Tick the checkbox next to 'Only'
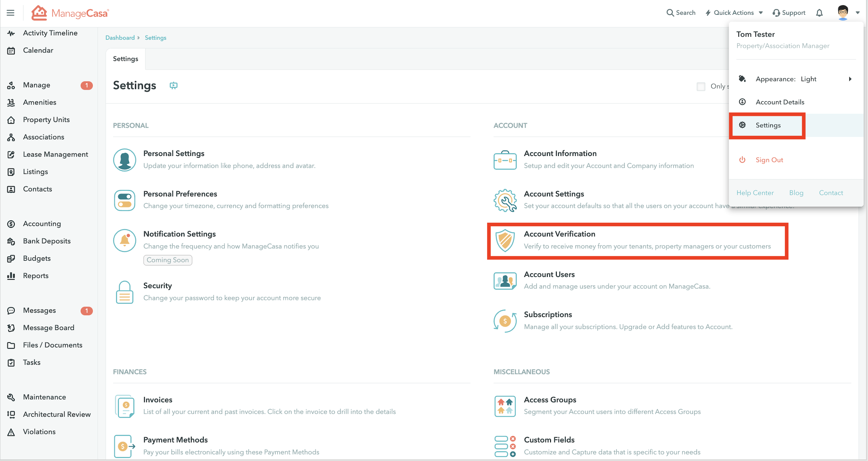Viewport: 868px width, 461px height. coord(701,87)
